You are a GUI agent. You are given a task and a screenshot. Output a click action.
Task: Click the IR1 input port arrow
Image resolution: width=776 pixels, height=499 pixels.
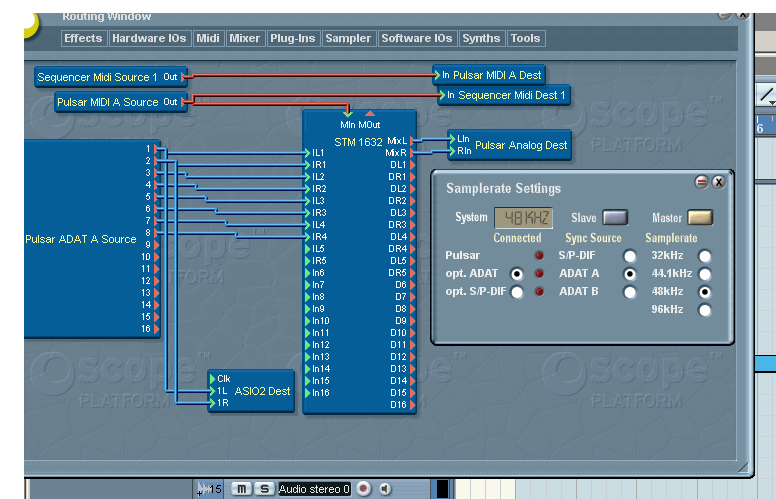(x=307, y=165)
